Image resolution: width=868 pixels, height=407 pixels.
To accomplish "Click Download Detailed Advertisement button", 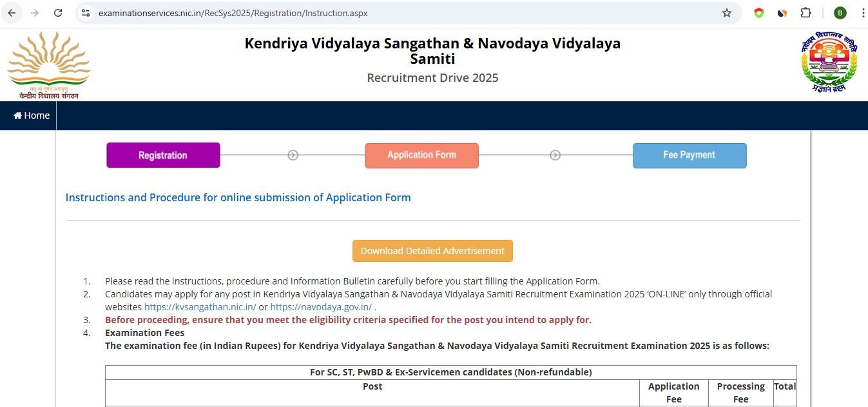I will click(432, 251).
